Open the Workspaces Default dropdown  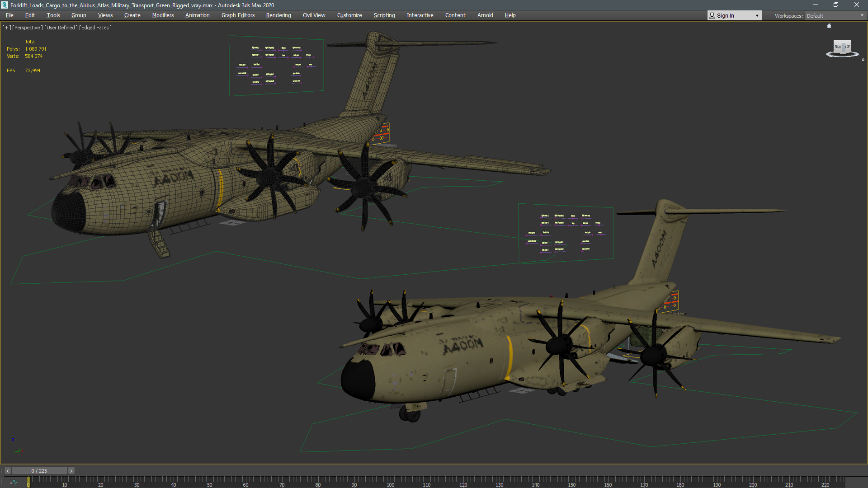(835, 16)
